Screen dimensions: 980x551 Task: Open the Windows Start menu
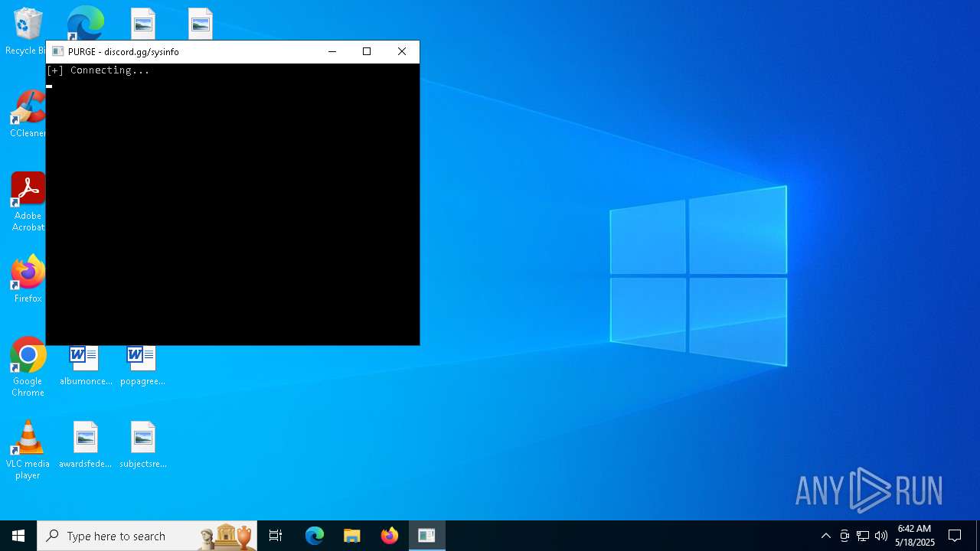point(18,536)
